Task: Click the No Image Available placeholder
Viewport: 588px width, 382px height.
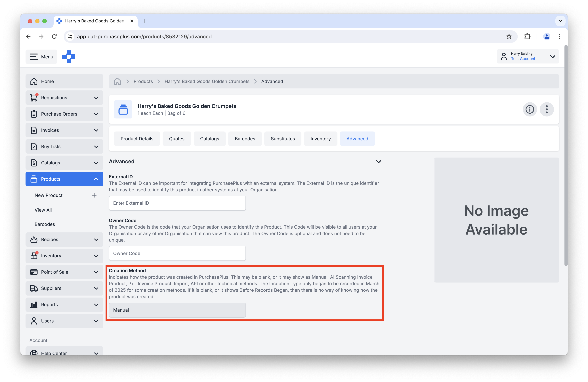Action: pos(496,220)
